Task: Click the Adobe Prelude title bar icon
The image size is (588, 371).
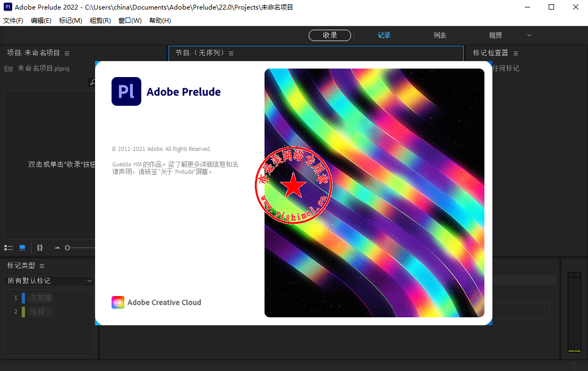Action: tap(7, 7)
